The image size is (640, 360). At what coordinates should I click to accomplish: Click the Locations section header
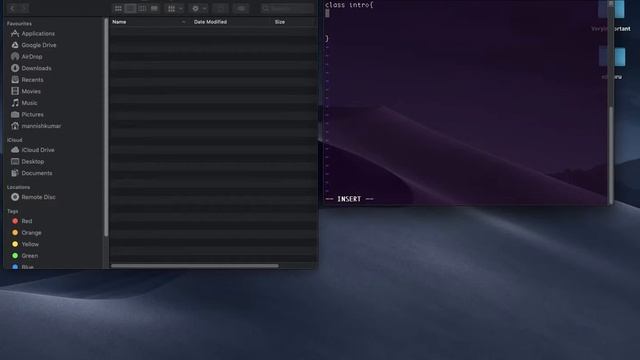click(x=18, y=187)
